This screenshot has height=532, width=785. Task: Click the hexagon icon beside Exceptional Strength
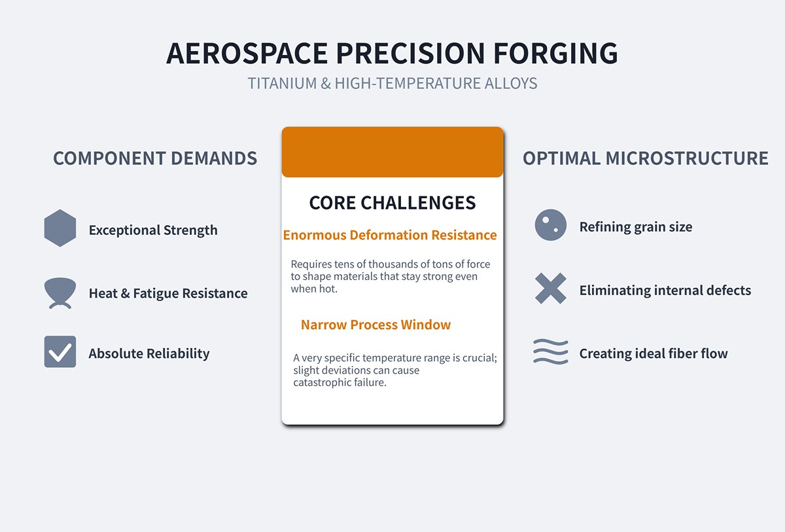[60, 228]
